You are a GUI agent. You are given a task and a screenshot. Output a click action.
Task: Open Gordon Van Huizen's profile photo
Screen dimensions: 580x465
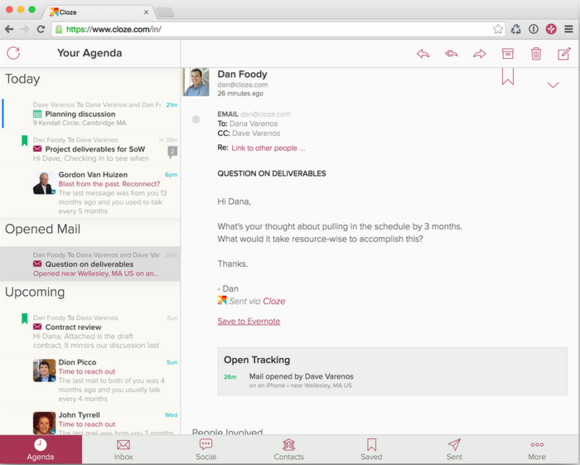click(x=44, y=183)
